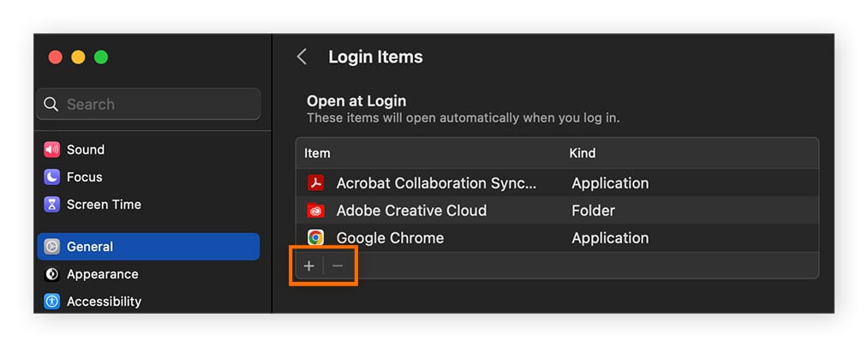Click the Appearance icon in sidebar

tap(51, 274)
